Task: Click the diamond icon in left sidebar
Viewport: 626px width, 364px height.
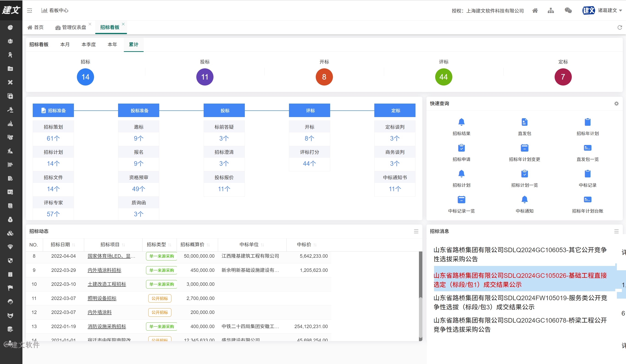Action: pos(10,247)
